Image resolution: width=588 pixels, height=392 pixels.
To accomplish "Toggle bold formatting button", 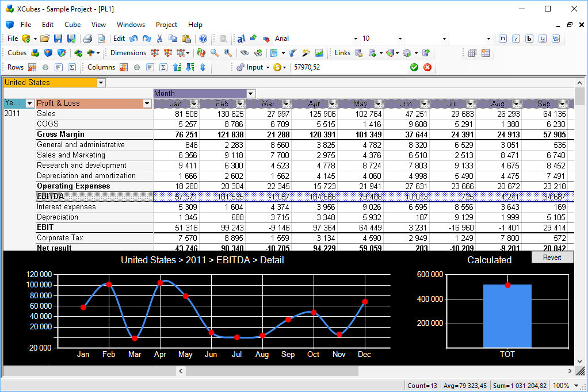I will [529, 39].
